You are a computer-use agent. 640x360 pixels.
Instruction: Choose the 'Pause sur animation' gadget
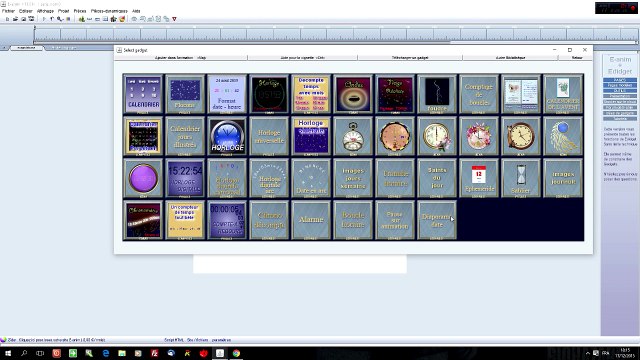395,220
